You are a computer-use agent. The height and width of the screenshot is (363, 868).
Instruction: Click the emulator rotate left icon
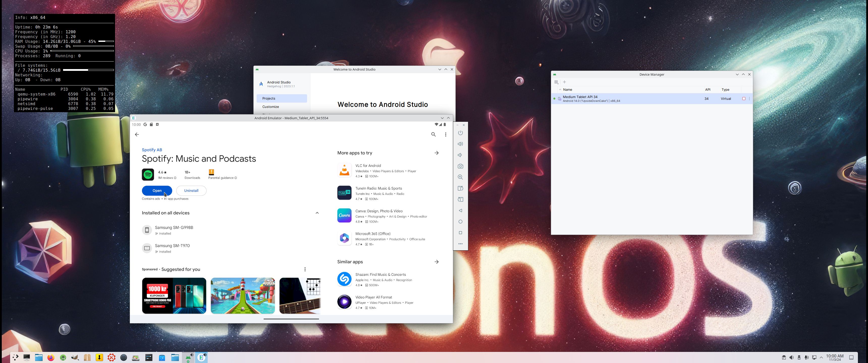pyautogui.click(x=460, y=188)
